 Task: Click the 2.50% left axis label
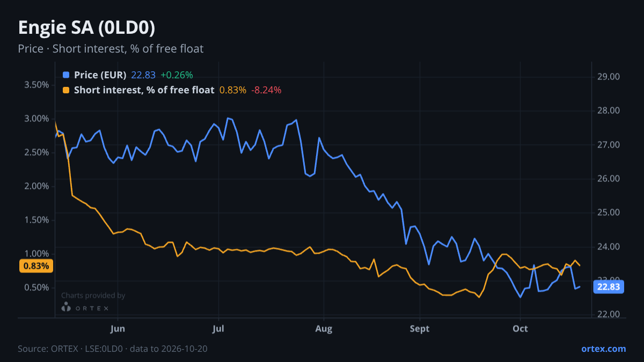tap(36, 152)
